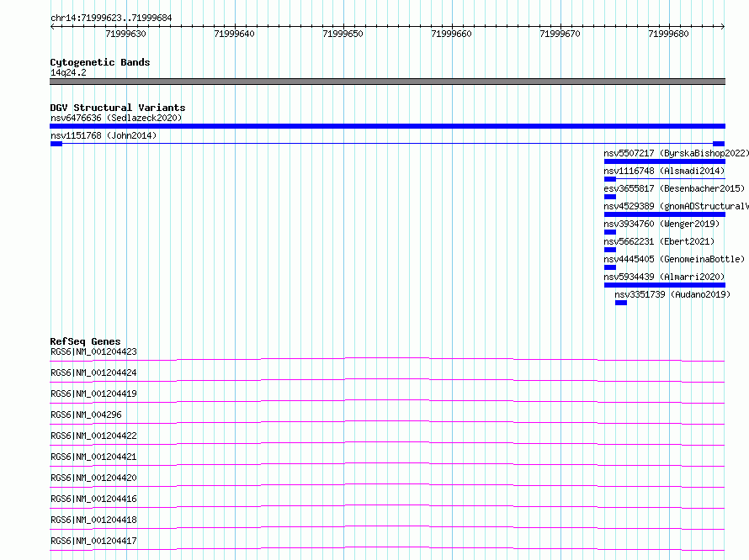The width and height of the screenshot is (749, 560).
Task: Open transcript RGS6|NM_001204423
Action: click(x=93, y=351)
